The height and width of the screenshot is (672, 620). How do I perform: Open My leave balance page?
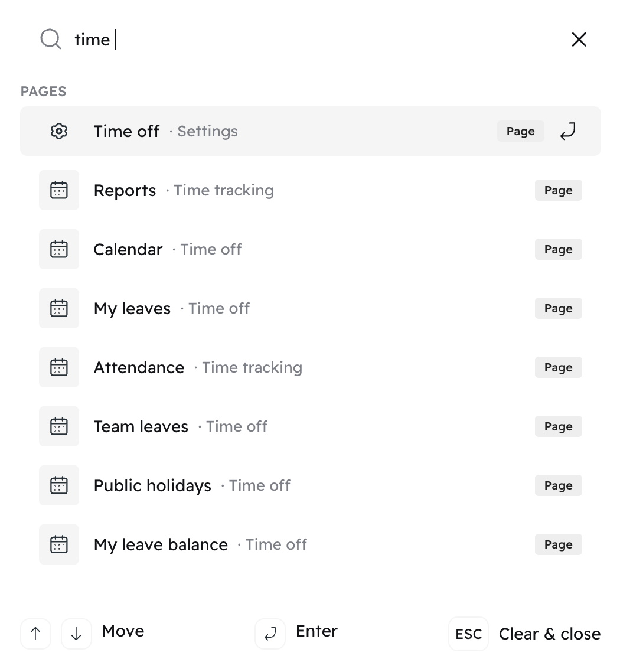[311, 544]
